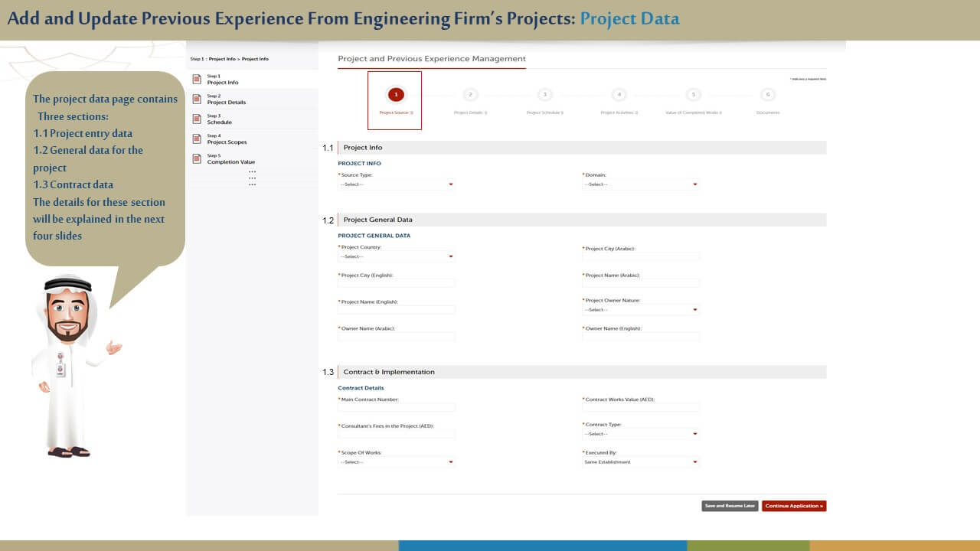Click the Step 2 Project Details document icon
The height and width of the screenshot is (551, 980).
(197, 99)
